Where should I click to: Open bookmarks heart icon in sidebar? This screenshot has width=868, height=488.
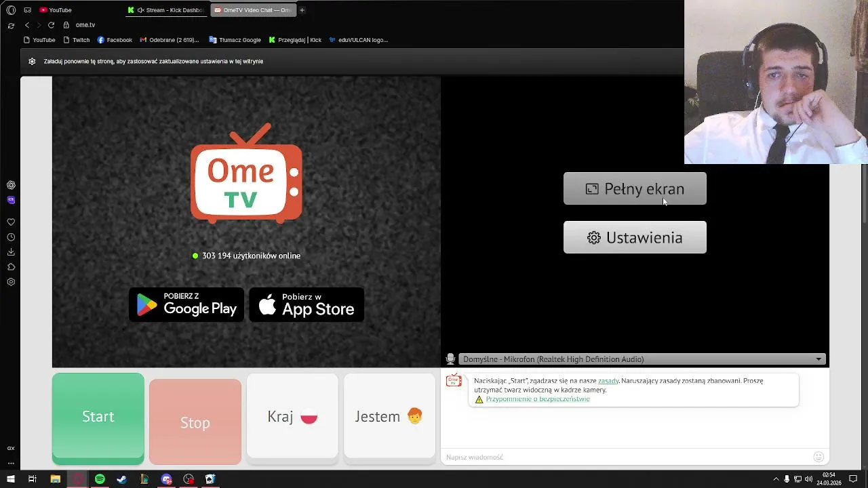pos(11,222)
